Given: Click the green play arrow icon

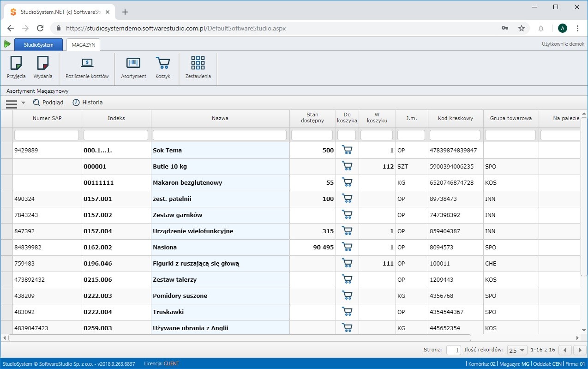Looking at the screenshot, I should [x=7, y=44].
